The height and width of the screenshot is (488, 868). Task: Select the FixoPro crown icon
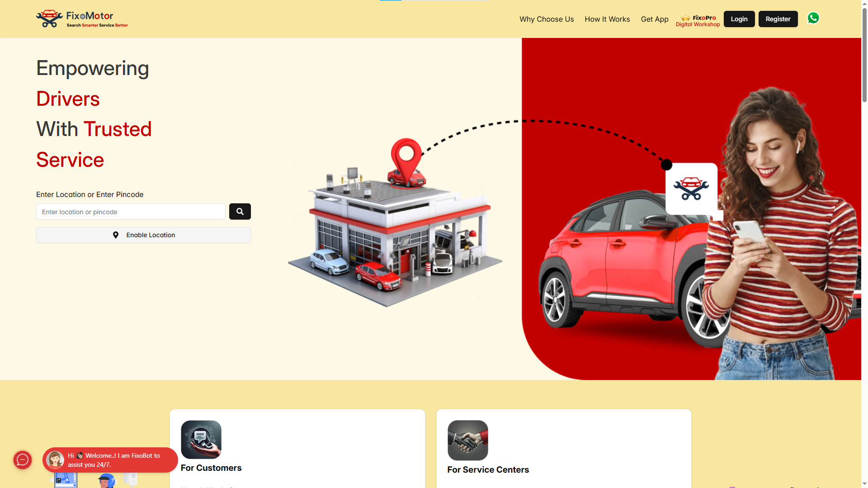tap(686, 17)
